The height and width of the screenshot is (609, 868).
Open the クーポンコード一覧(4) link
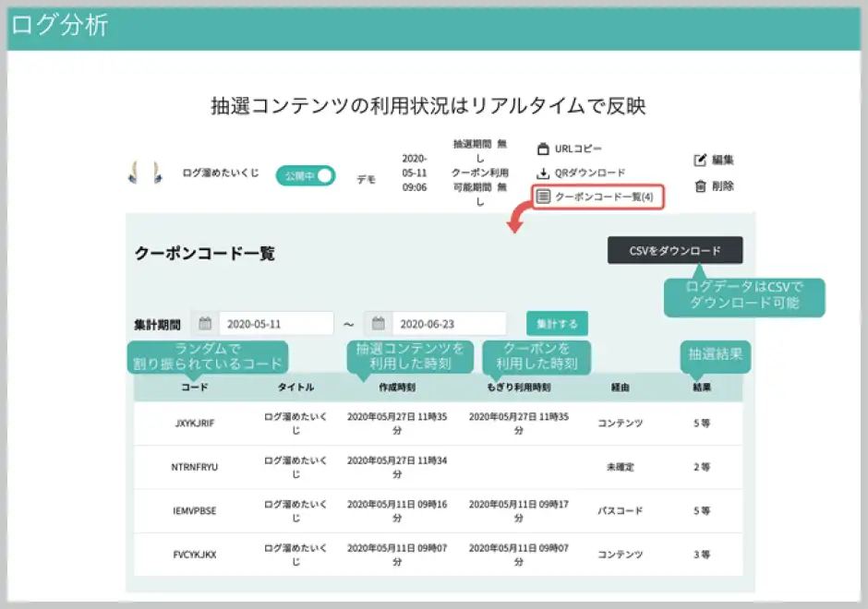(603, 197)
